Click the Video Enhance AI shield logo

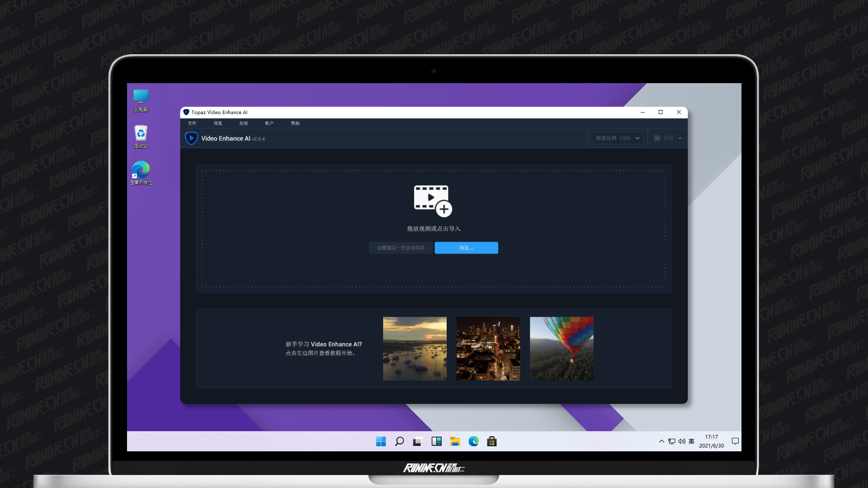point(191,138)
